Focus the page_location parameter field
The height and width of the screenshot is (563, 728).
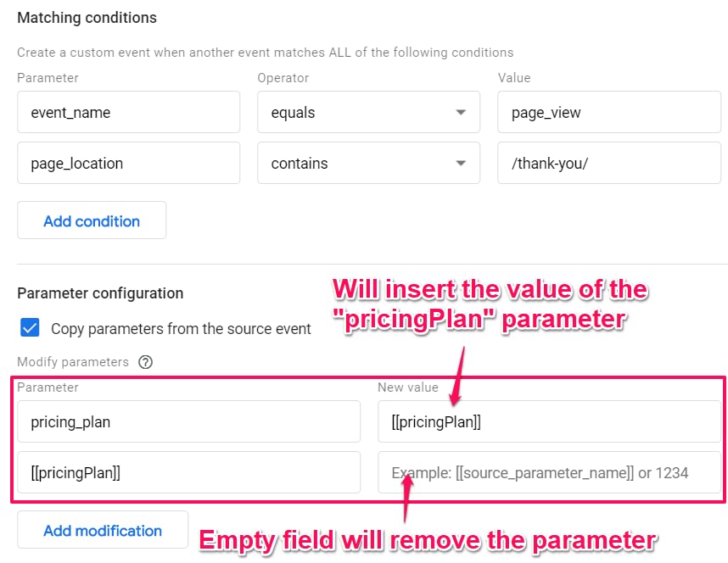click(x=129, y=163)
